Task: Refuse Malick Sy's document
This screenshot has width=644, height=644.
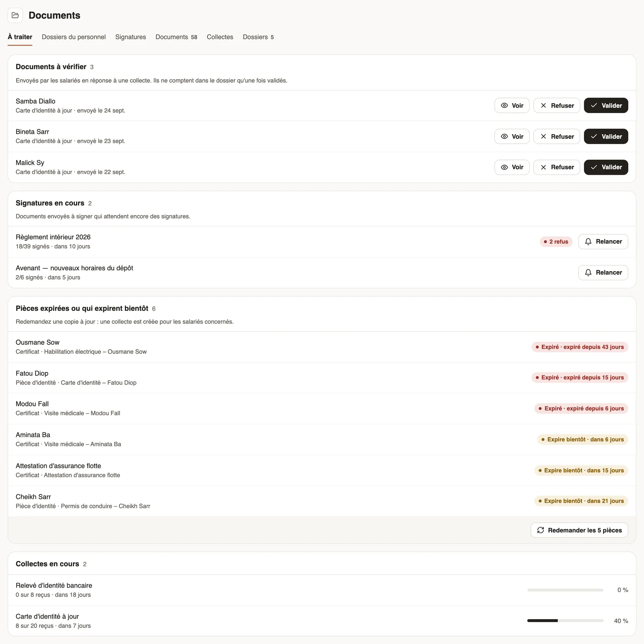Action: pyautogui.click(x=557, y=167)
